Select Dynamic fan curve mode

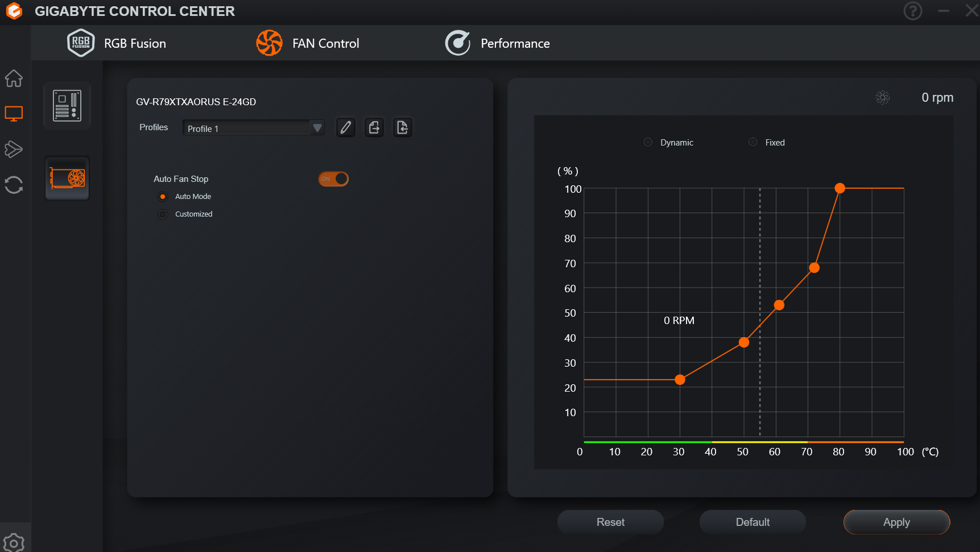coord(648,142)
